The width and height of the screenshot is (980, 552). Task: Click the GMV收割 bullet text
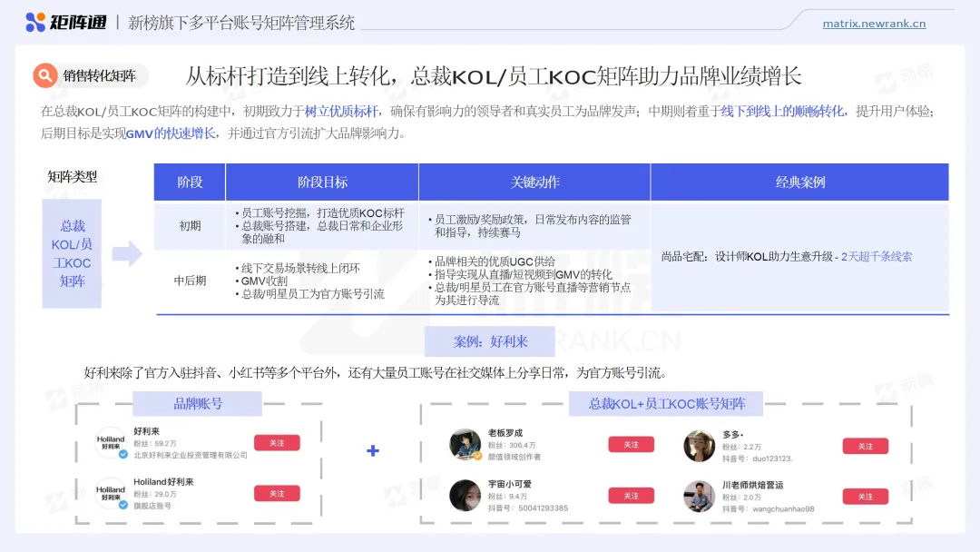point(264,281)
